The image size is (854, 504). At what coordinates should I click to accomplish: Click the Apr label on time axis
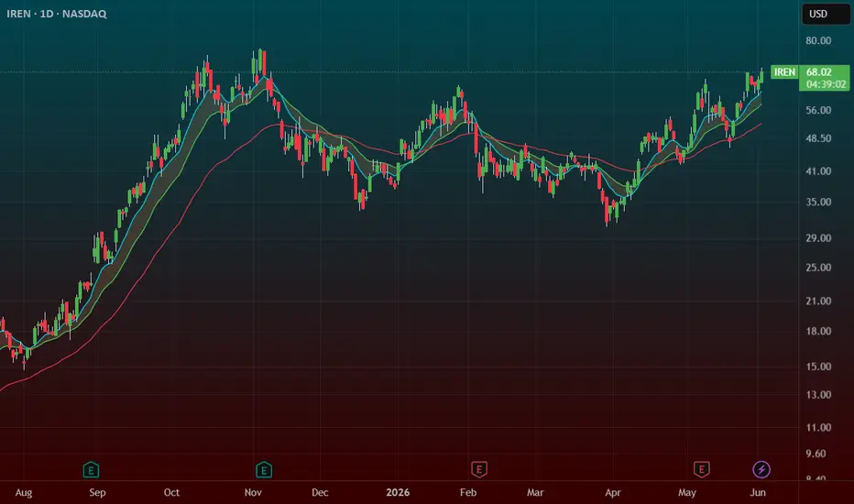pyautogui.click(x=613, y=493)
